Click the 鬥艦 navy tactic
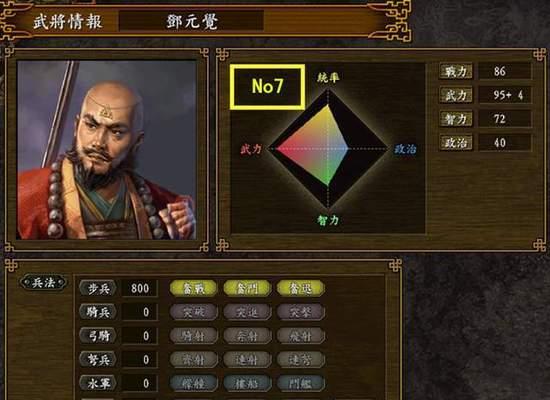 click(301, 383)
